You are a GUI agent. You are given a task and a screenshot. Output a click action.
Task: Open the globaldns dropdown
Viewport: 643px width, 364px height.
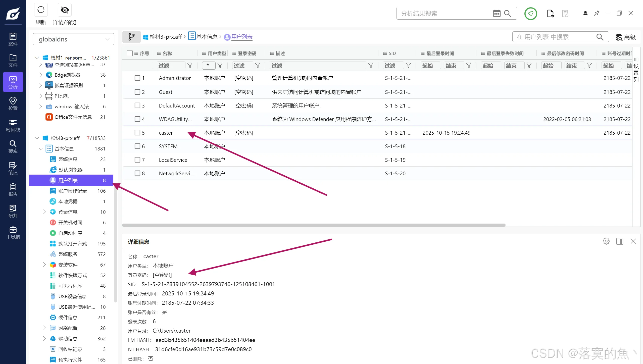click(73, 39)
